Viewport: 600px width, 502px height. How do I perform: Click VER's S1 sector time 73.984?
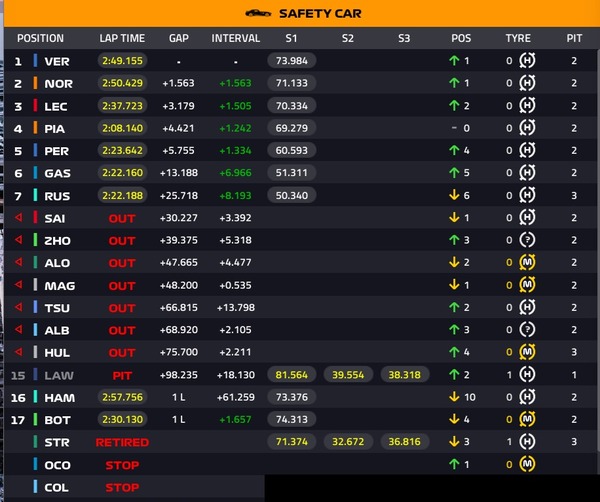pos(291,60)
